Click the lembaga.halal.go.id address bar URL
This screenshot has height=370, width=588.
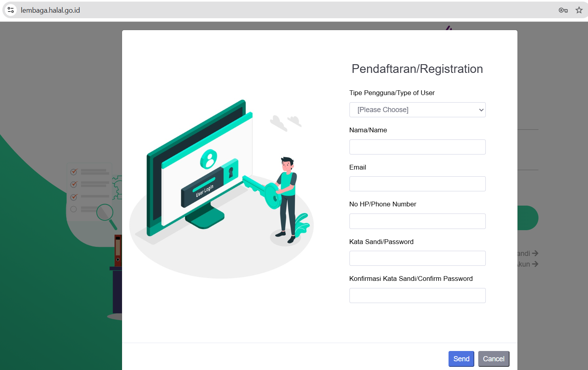coord(50,10)
